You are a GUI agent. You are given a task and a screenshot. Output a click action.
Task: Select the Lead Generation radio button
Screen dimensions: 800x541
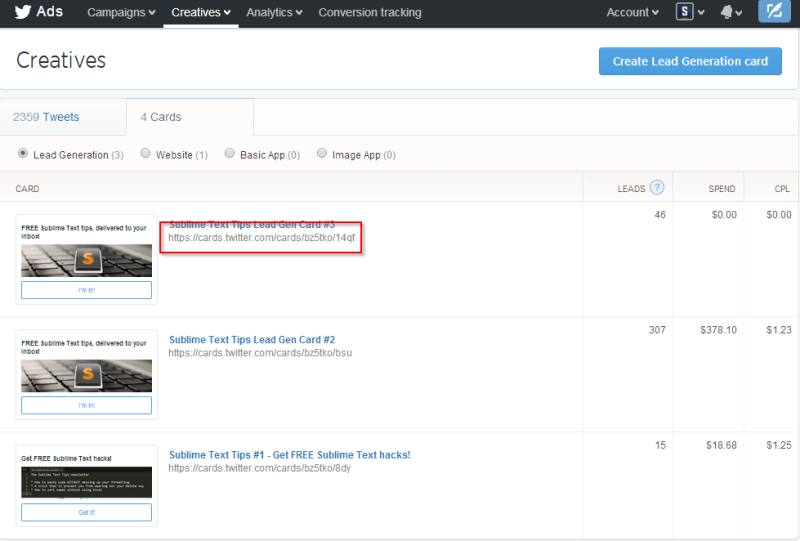[x=23, y=154]
